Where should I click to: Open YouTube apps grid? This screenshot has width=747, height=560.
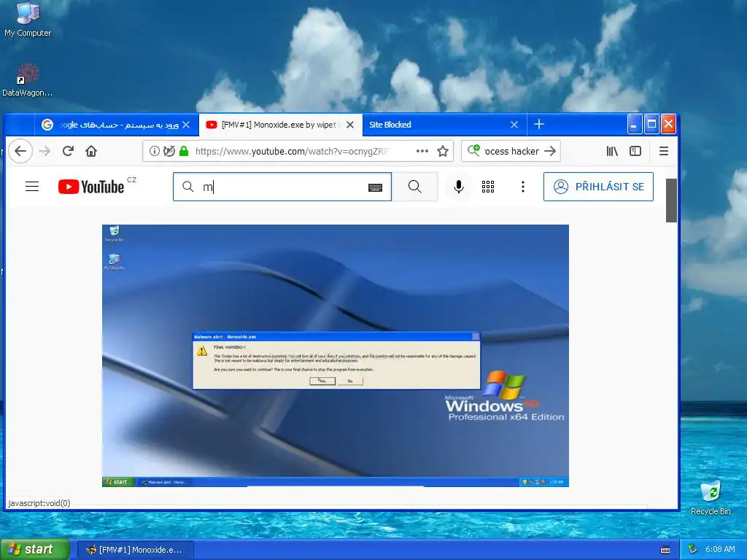coord(488,187)
